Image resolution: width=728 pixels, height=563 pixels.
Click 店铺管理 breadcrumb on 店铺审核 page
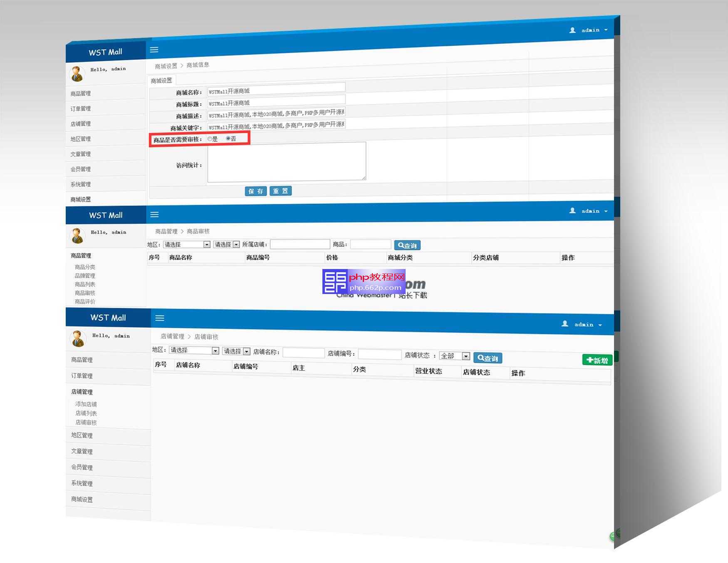pyautogui.click(x=172, y=336)
